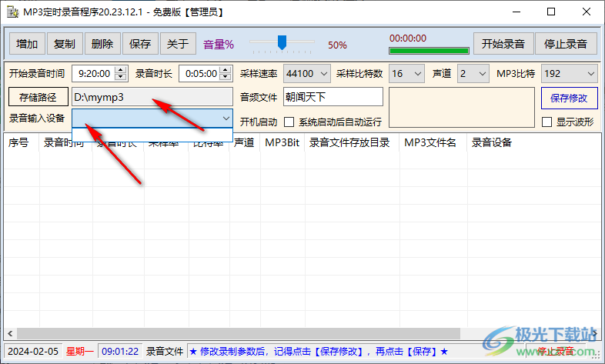Screen dimensions: 605x364
Task: Maximize the MP3定时录音程序 window
Action: [x=551, y=12]
